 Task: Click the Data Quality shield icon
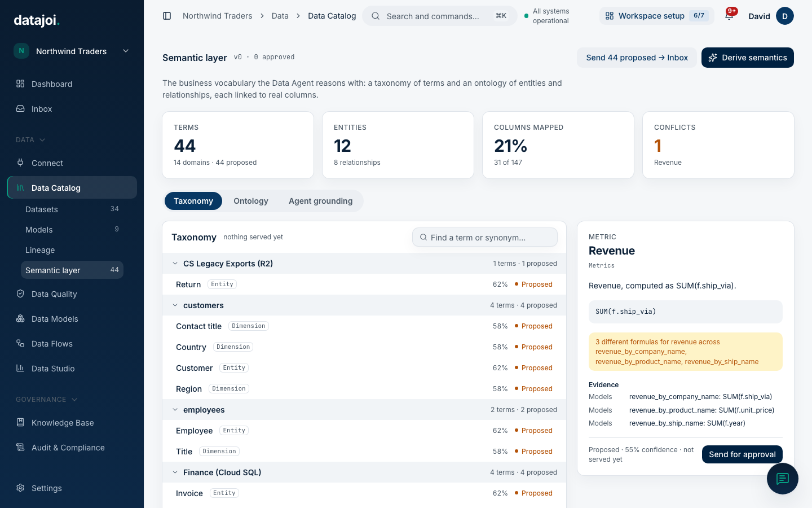tap(20, 294)
